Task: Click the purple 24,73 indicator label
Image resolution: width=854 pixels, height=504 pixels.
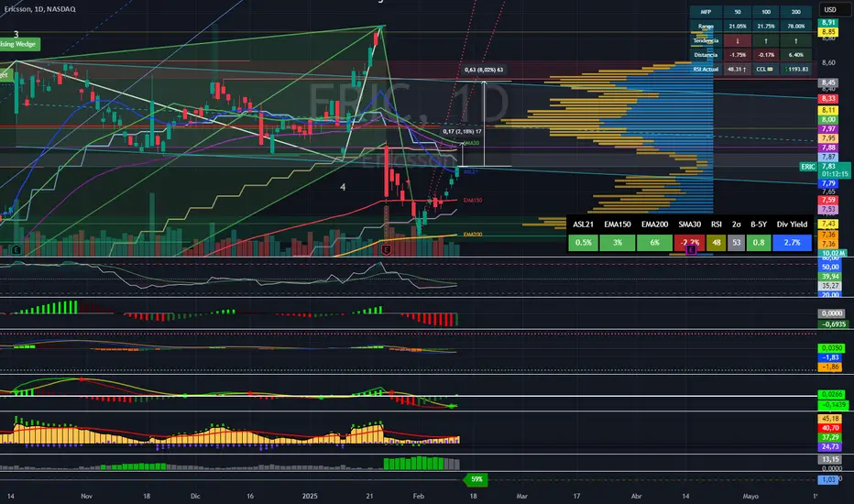Action: (x=830, y=447)
